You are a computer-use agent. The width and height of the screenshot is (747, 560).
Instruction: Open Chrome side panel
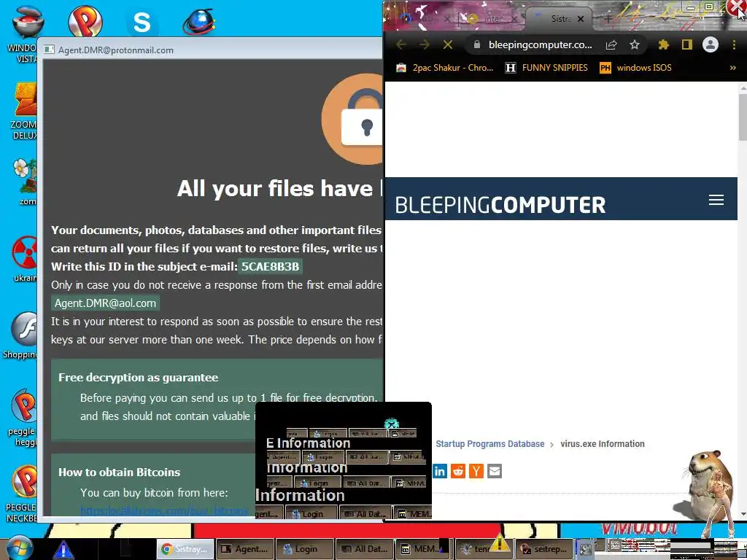coord(686,44)
